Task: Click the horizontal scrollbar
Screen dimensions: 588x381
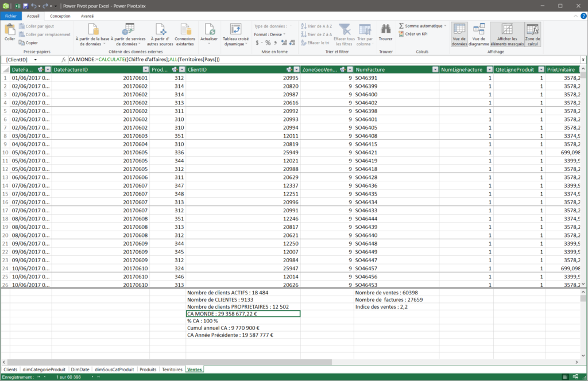Action: pyautogui.click(x=169, y=362)
